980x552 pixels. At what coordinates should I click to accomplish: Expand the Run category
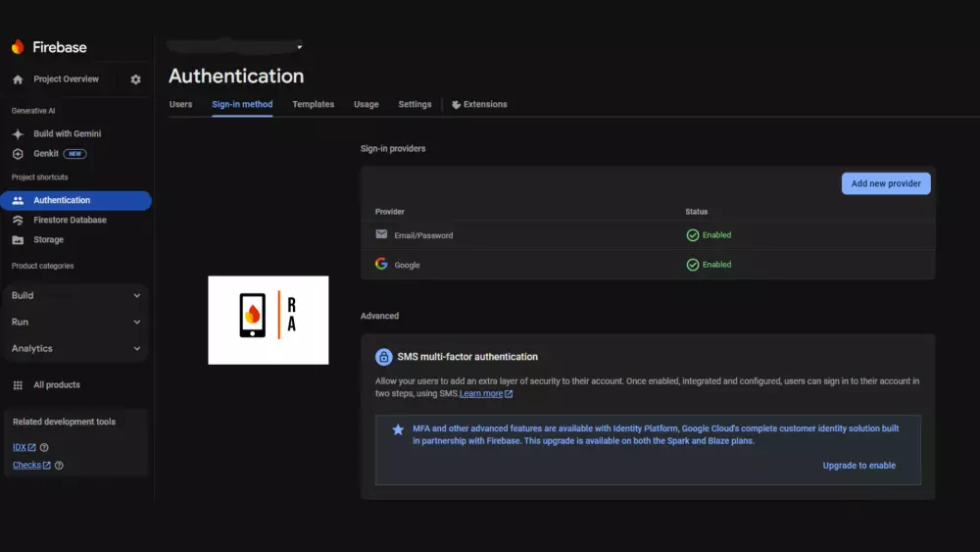75,322
